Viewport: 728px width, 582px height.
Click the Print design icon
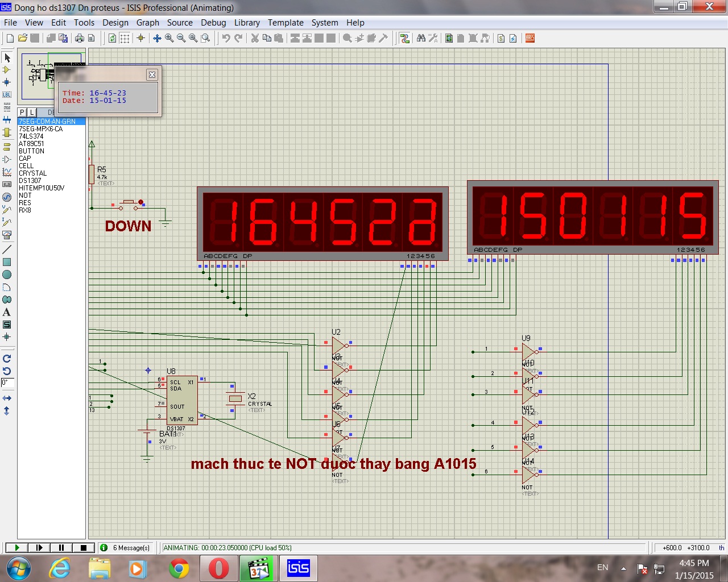tap(79, 38)
